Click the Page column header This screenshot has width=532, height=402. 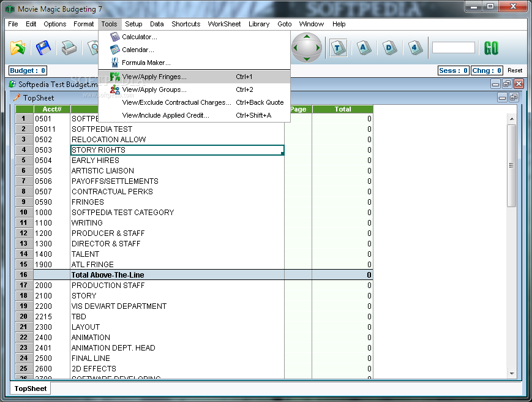click(298, 109)
